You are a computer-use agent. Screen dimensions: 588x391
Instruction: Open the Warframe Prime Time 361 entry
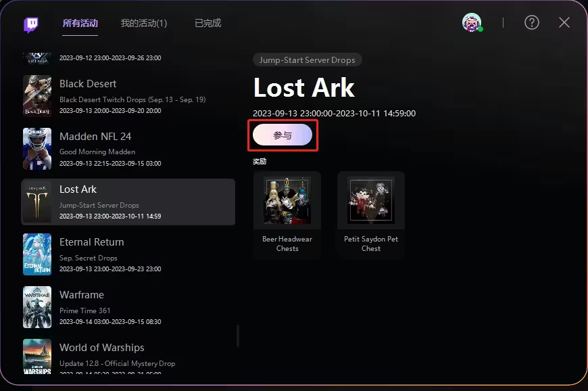[x=128, y=307]
